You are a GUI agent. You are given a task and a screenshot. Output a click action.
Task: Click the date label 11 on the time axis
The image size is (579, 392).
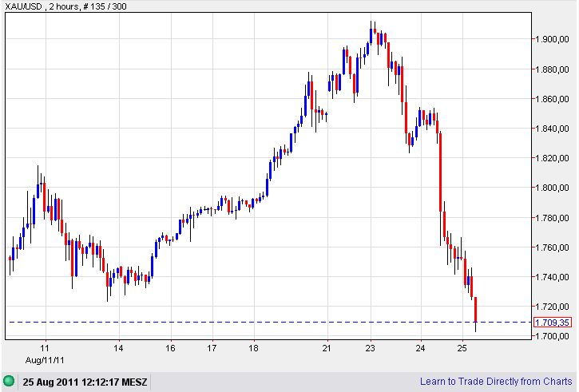tap(45, 348)
